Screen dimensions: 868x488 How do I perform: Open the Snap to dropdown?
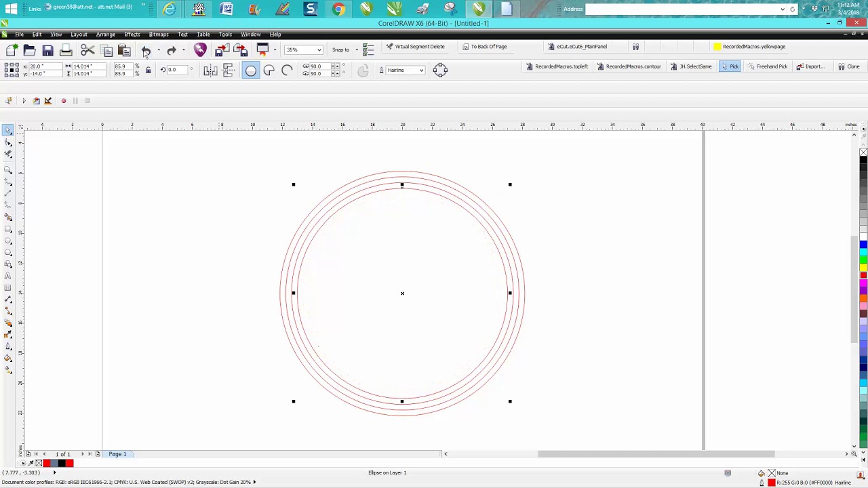pos(357,50)
